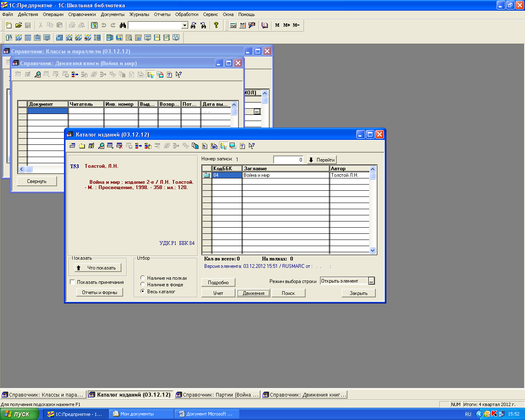Open the calendar icon next to calculator
This screenshot has height=420, width=525.
tap(242, 25)
